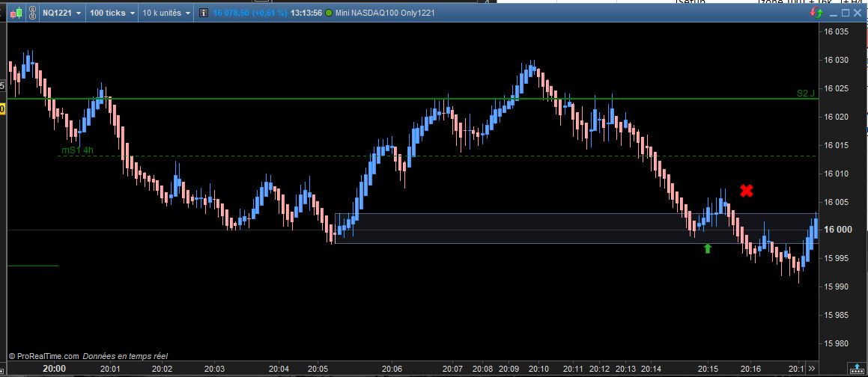Select the mS1 4h level label
The width and height of the screenshot is (868, 377).
click(77, 150)
